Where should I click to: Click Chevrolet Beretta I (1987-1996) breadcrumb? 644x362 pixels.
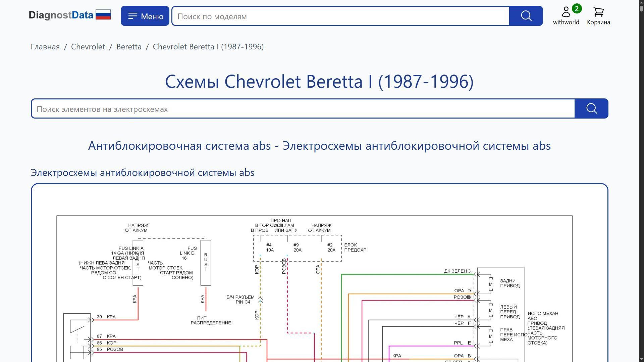[208, 47]
